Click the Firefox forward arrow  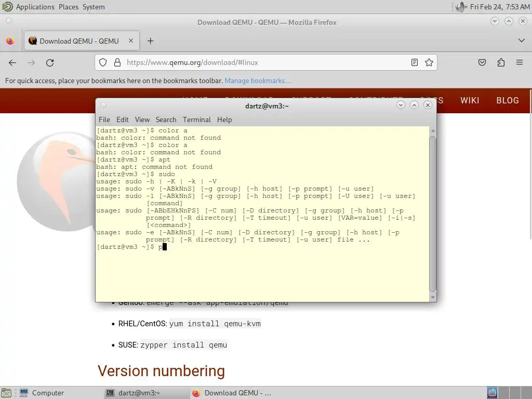(x=31, y=63)
